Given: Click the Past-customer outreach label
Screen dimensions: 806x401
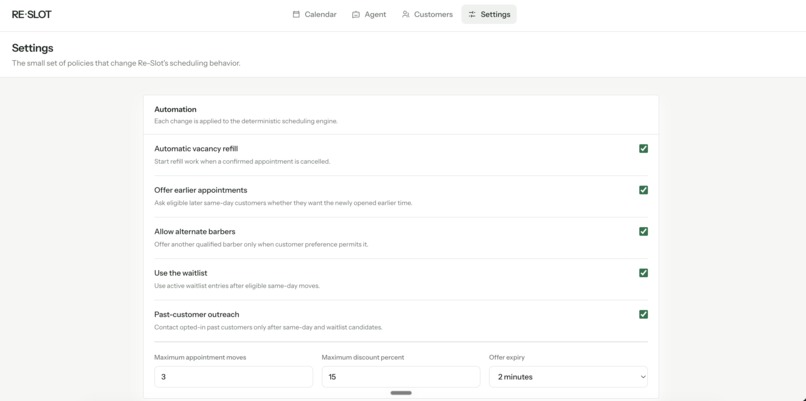Looking at the screenshot, I should point(197,314).
